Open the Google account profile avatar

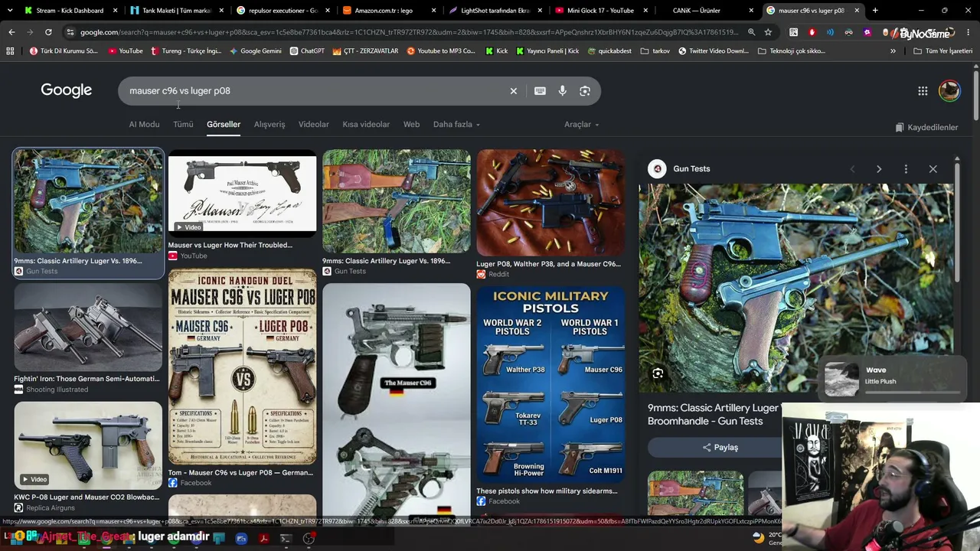point(949,90)
